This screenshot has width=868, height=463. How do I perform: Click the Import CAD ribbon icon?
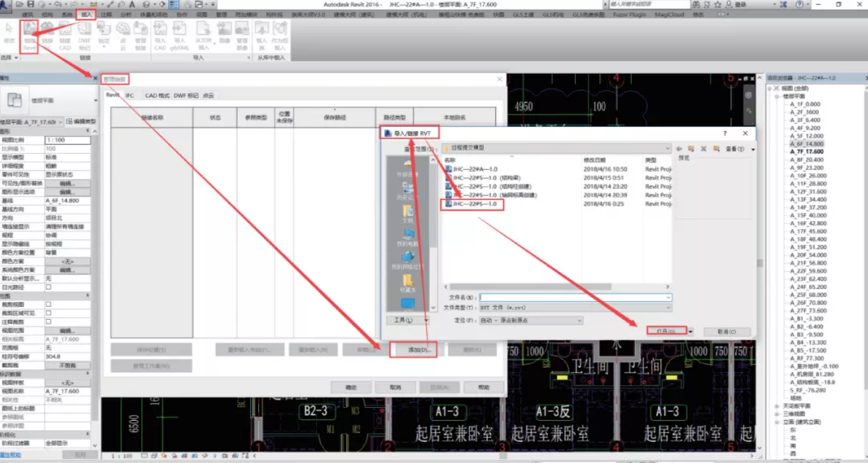160,34
